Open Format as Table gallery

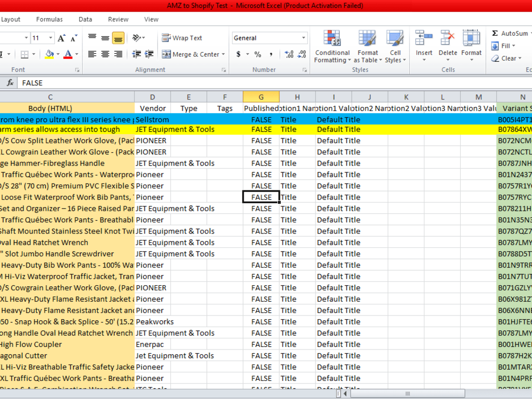pyautogui.click(x=368, y=46)
